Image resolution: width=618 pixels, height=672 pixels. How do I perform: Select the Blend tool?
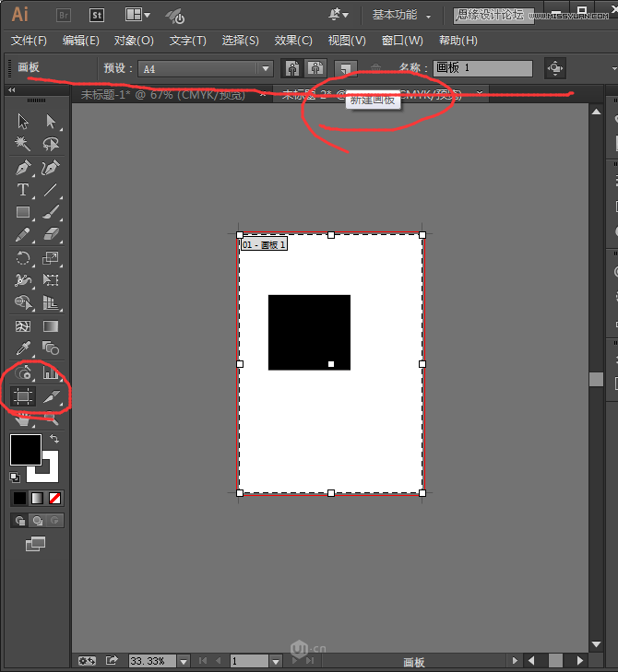point(51,348)
